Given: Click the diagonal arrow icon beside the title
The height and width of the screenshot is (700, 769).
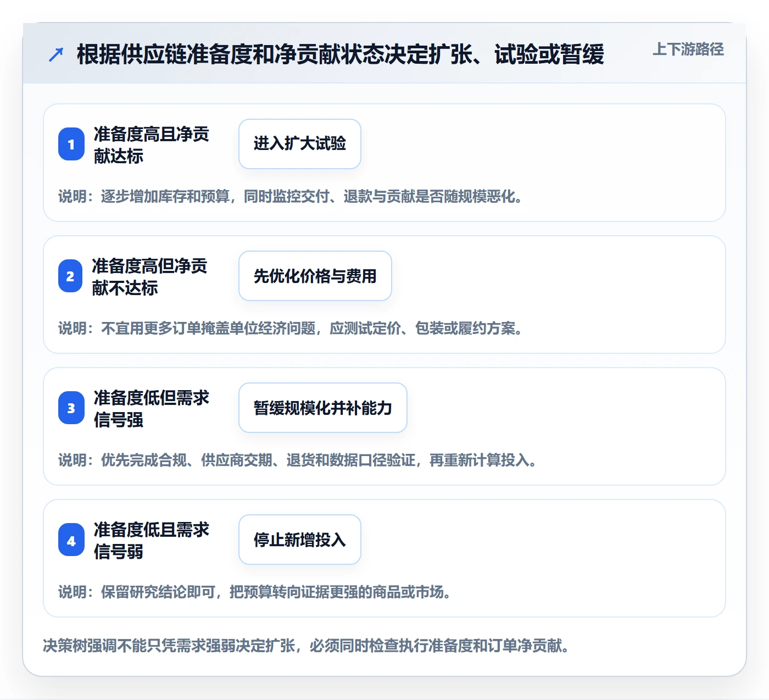Looking at the screenshot, I should 56,54.
